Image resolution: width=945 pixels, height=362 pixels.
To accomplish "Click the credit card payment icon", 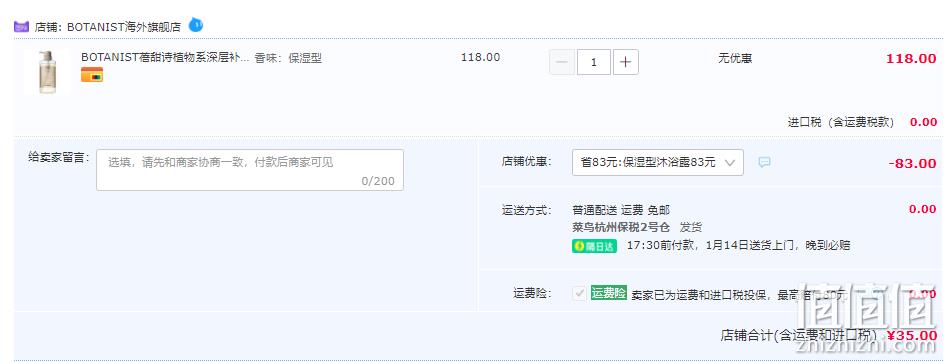I will pos(92,75).
